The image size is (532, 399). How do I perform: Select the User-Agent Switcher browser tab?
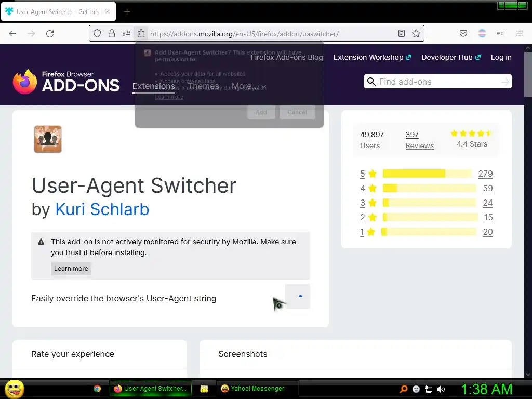[58, 11]
